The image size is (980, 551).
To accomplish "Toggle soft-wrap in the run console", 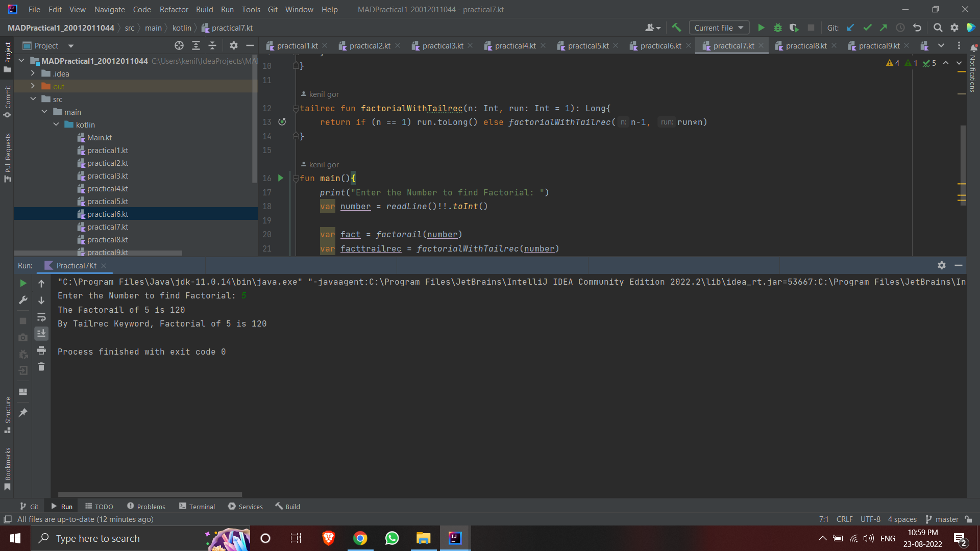I will pos(41,317).
